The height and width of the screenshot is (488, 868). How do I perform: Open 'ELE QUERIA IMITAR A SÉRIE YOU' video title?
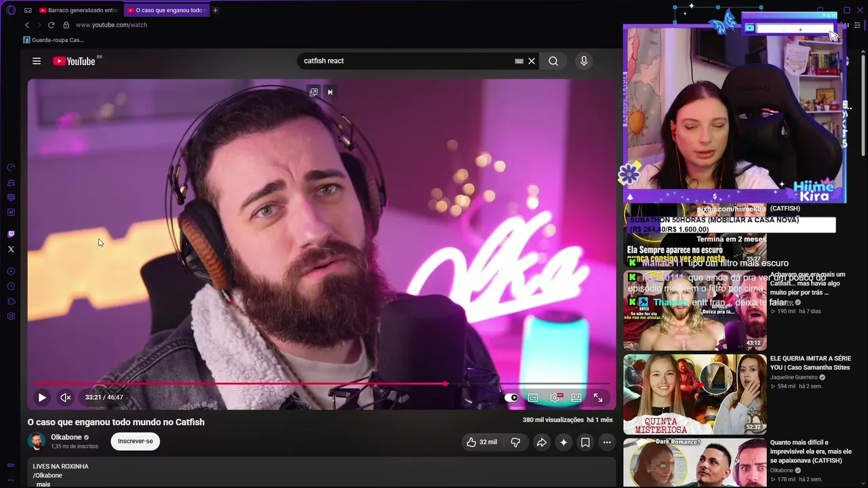point(810,363)
